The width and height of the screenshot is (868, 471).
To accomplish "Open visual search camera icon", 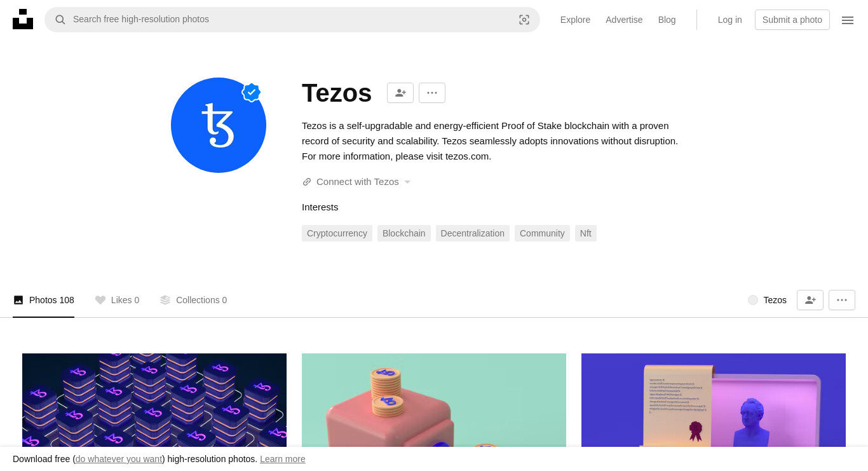I will pos(524,20).
